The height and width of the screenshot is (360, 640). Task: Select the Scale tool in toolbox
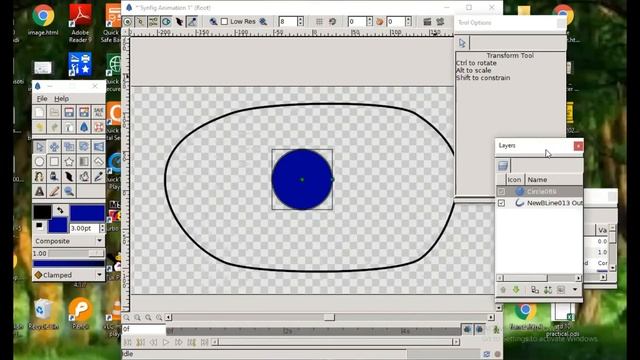point(69,147)
